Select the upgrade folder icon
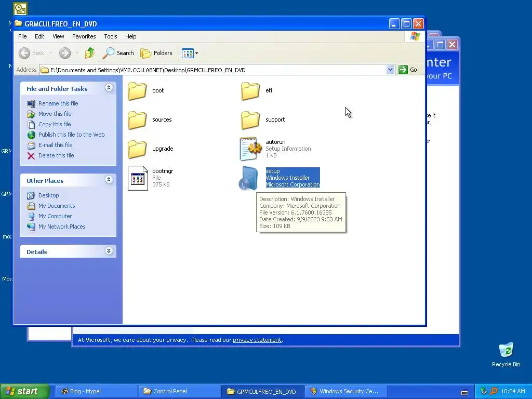The width and height of the screenshot is (532, 399). [x=137, y=149]
